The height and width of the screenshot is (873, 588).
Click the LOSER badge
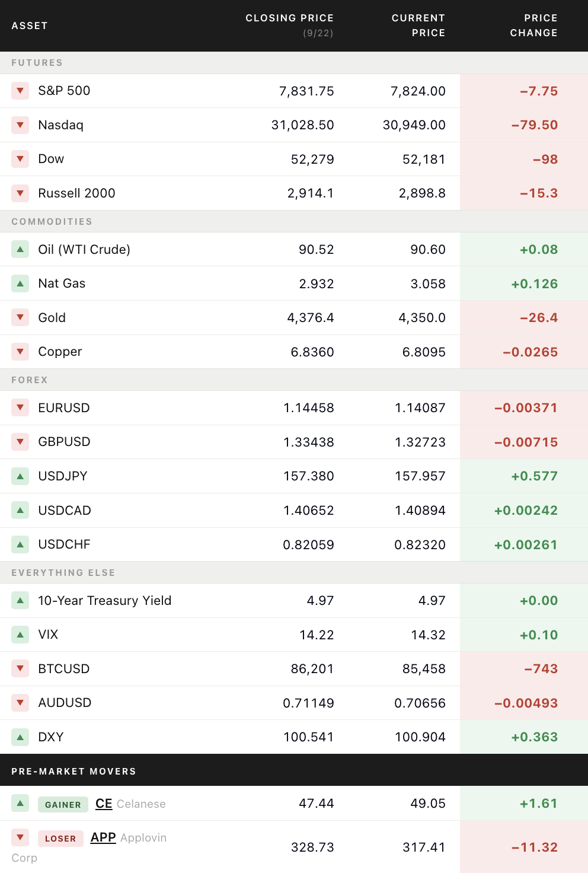point(60,838)
